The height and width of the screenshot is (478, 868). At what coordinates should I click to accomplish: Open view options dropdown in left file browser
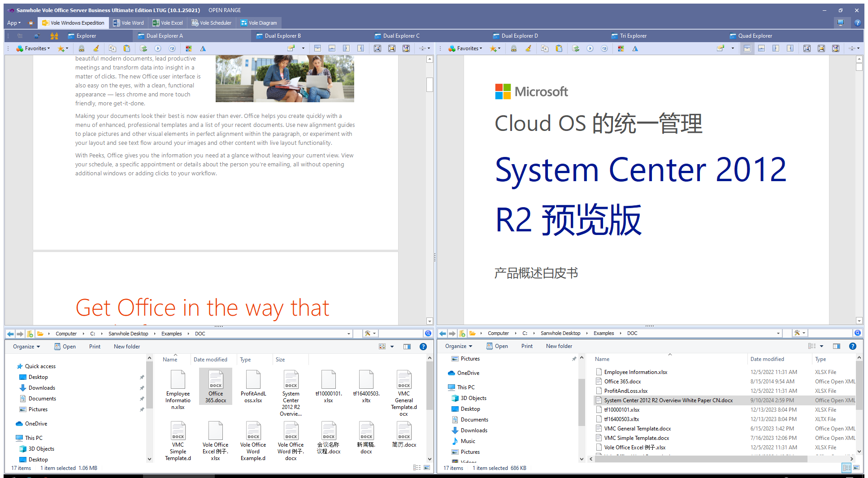(x=392, y=347)
